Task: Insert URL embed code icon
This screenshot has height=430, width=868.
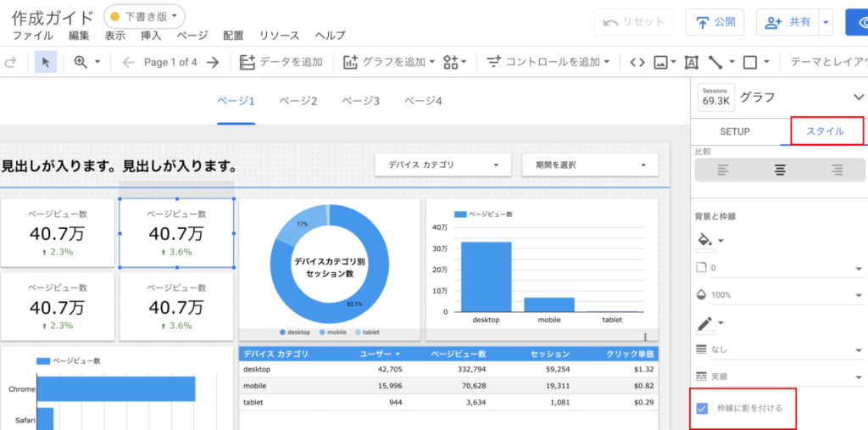Action: pyautogui.click(x=637, y=63)
